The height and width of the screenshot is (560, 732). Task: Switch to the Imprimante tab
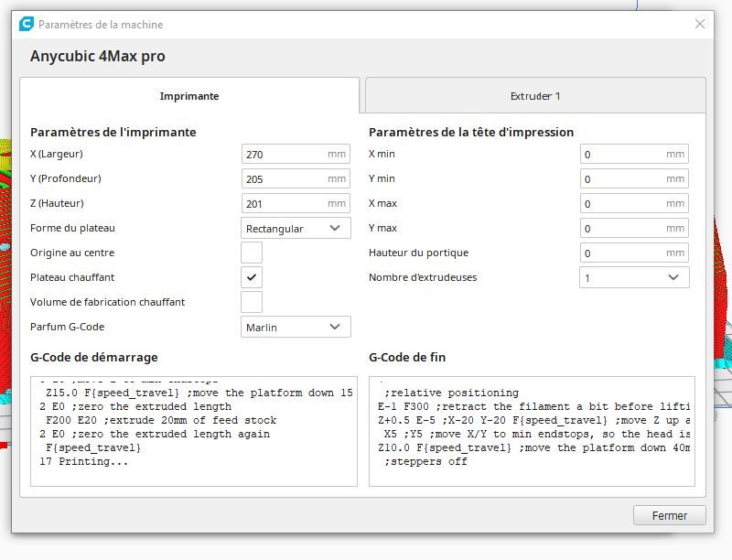pyautogui.click(x=189, y=96)
